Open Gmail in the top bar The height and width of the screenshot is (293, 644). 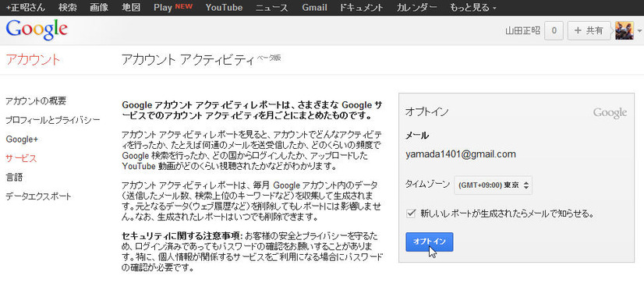314,7
